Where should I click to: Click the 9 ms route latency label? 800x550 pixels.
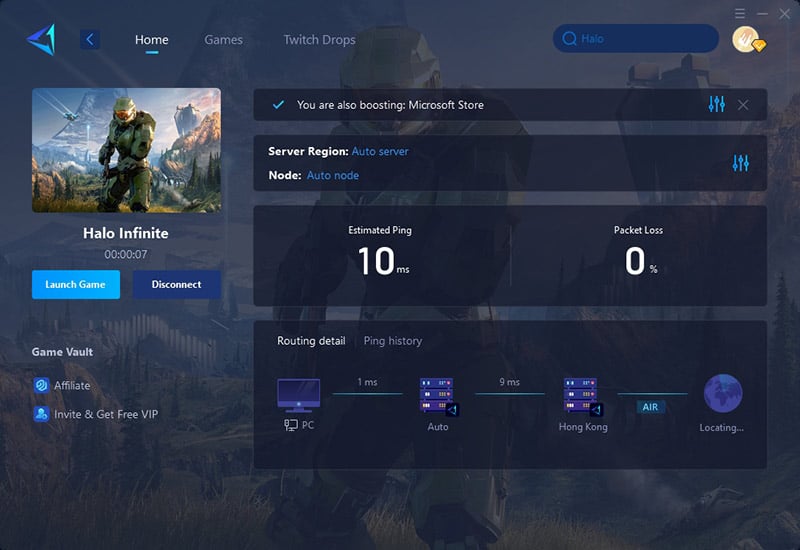pos(509,382)
